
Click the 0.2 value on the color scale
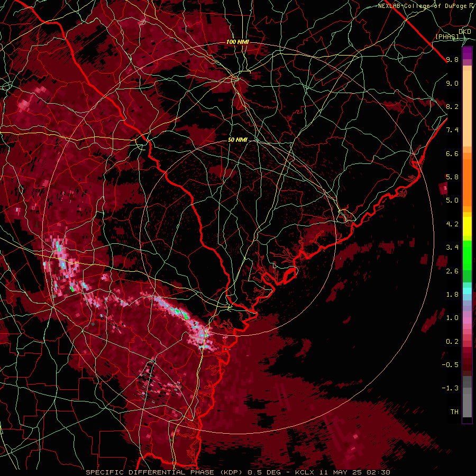click(x=452, y=342)
